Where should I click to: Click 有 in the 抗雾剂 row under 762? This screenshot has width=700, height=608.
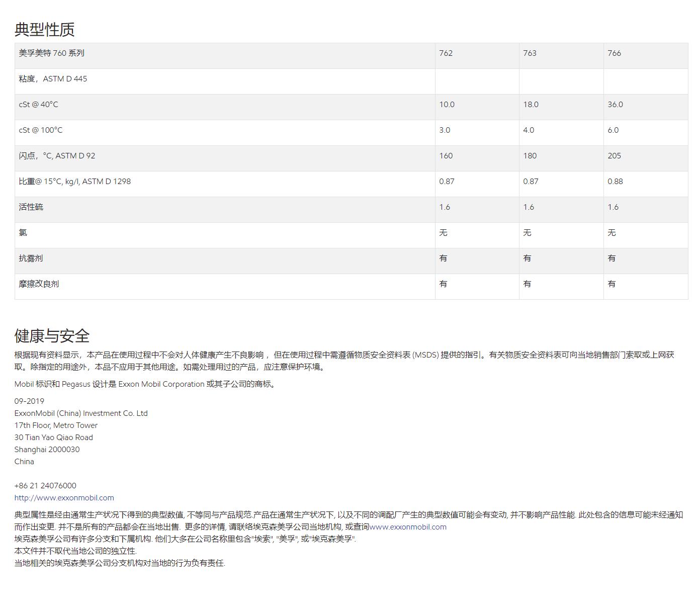pyautogui.click(x=443, y=258)
